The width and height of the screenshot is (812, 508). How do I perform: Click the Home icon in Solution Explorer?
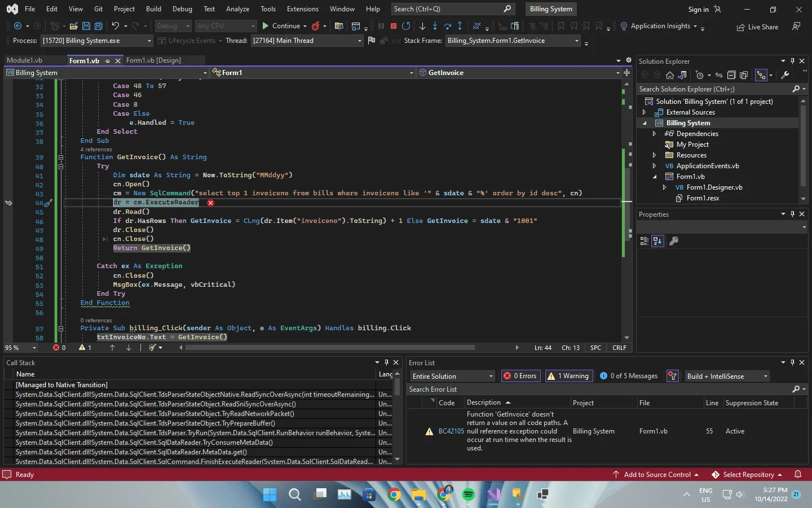point(670,75)
